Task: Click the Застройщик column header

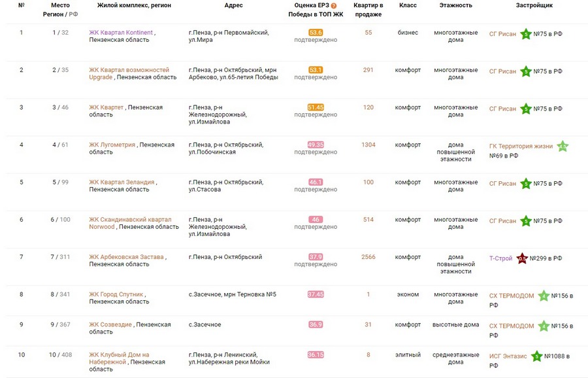Action: pos(534,5)
